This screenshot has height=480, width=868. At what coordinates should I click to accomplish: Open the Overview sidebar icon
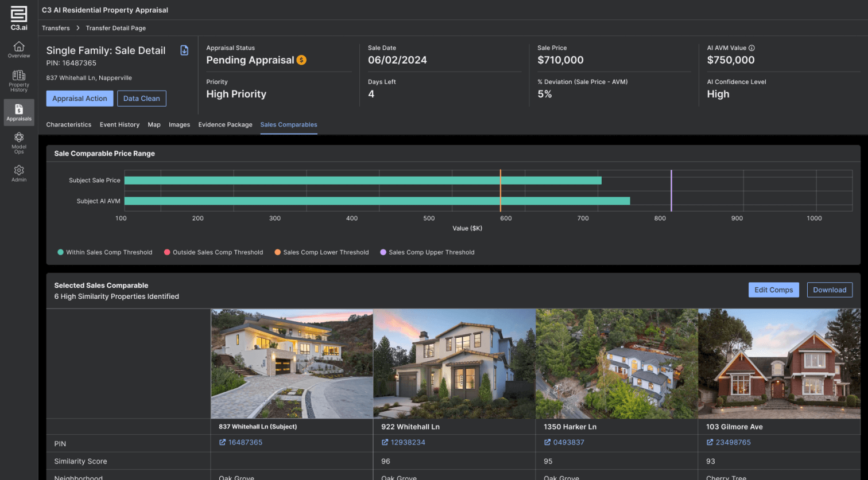pos(19,50)
